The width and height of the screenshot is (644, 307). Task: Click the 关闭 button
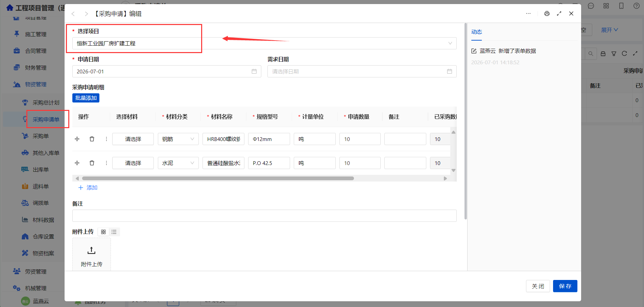[538, 286]
